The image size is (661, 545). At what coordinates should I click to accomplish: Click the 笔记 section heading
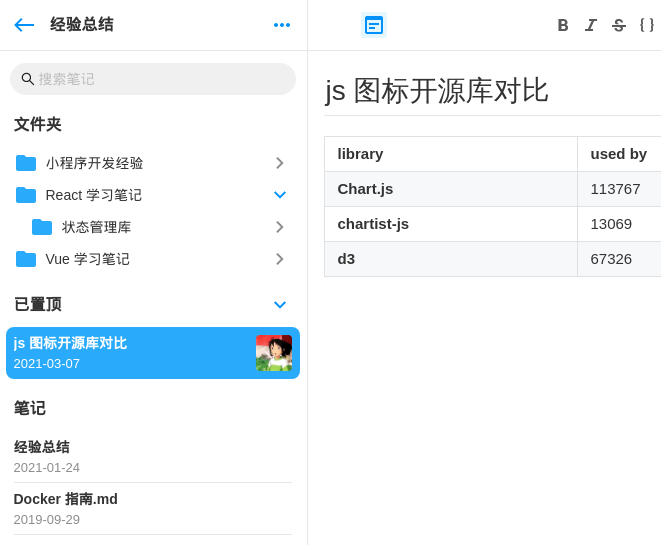tap(30, 408)
